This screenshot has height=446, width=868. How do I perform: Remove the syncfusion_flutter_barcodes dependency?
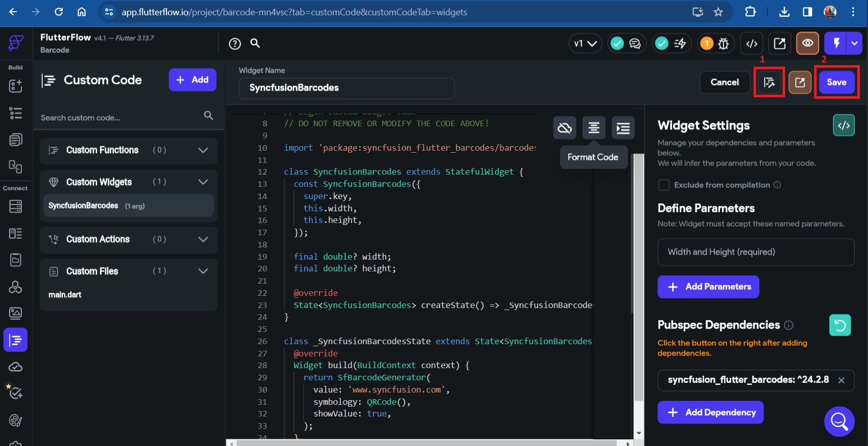[x=842, y=380]
